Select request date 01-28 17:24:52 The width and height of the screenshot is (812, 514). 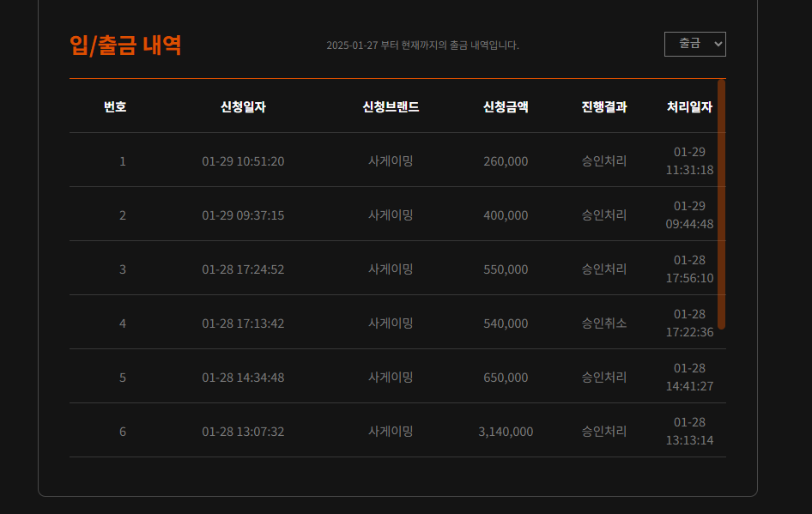coord(243,269)
